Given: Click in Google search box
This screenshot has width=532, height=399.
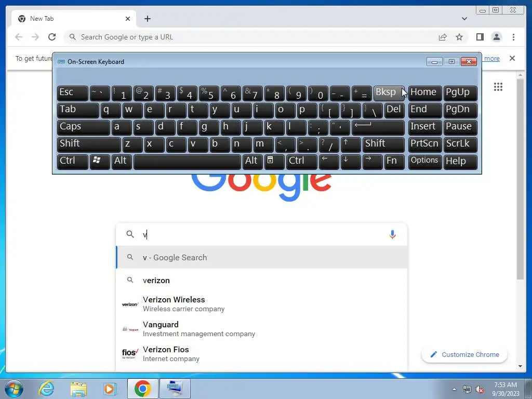Looking at the screenshot, I should 261,234.
